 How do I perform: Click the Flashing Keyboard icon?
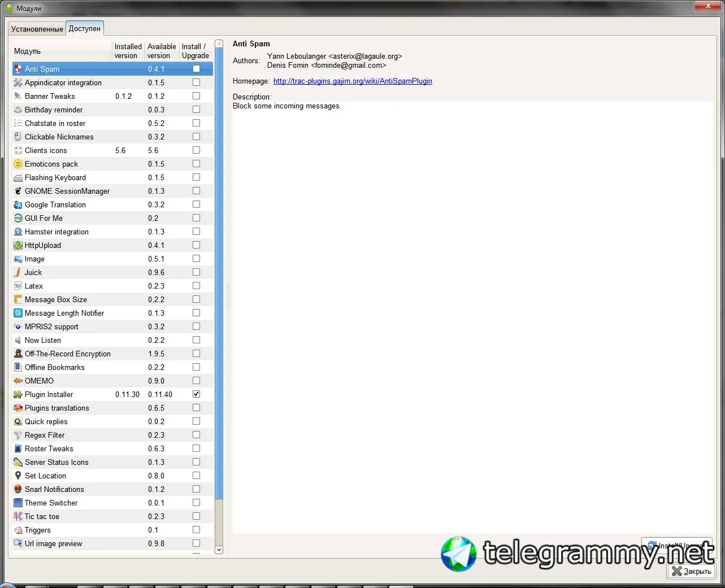[x=18, y=177]
